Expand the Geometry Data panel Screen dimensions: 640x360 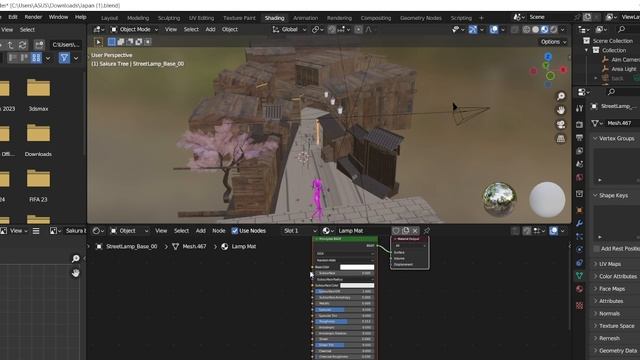618,351
